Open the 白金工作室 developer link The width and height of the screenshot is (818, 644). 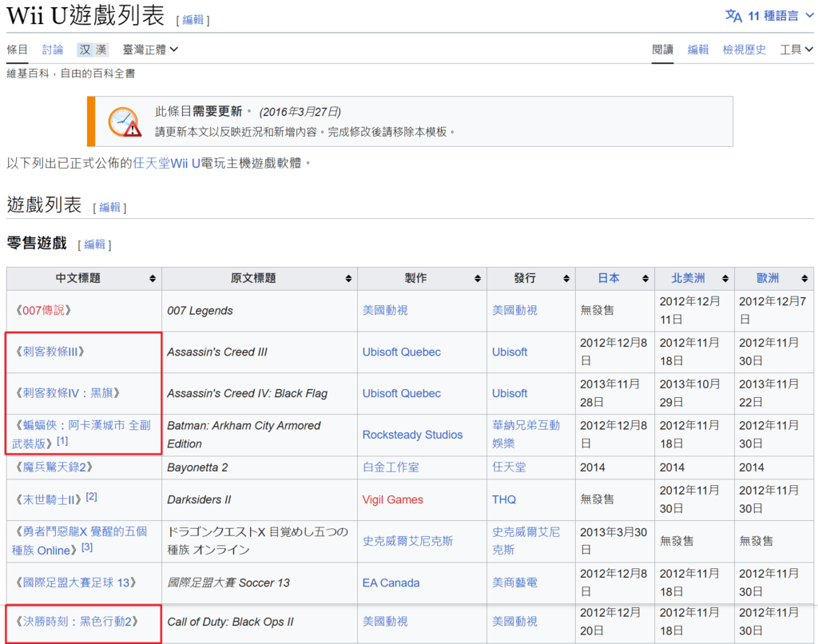pos(391,467)
